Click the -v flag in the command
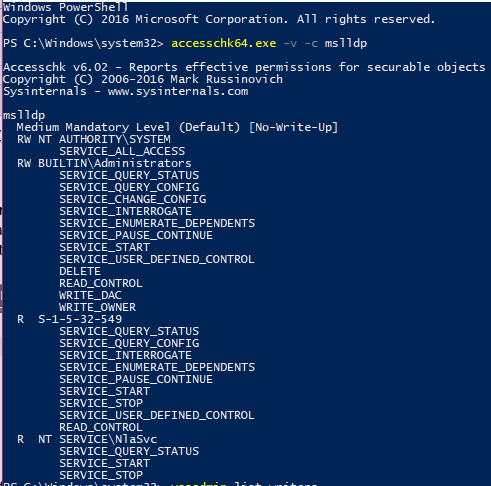The height and width of the screenshot is (486, 491). tap(290, 43)
